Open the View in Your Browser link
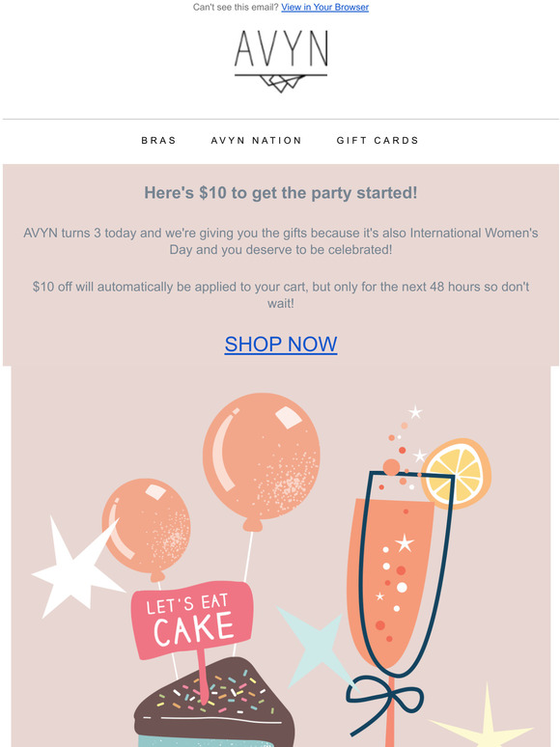560x747 pixels. pyautogui.click(x=324, y=7)
